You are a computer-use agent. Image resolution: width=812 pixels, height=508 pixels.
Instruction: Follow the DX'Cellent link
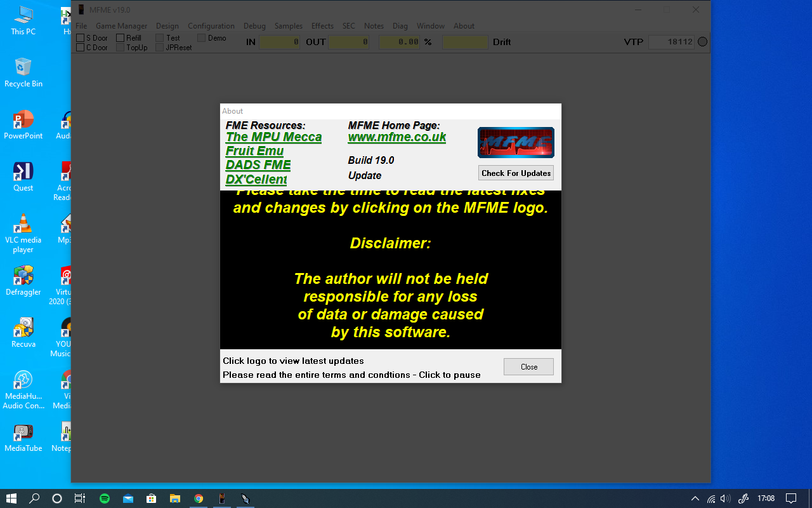(x=256, y=179)
